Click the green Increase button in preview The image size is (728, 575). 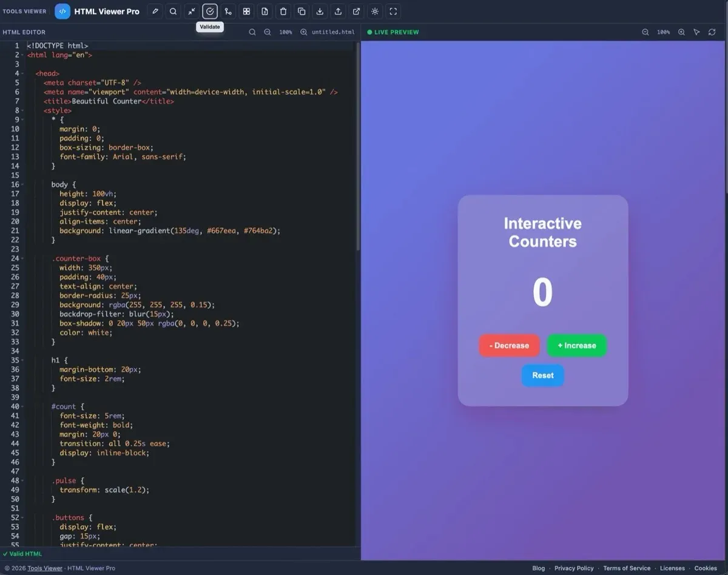tap(577, 346)
